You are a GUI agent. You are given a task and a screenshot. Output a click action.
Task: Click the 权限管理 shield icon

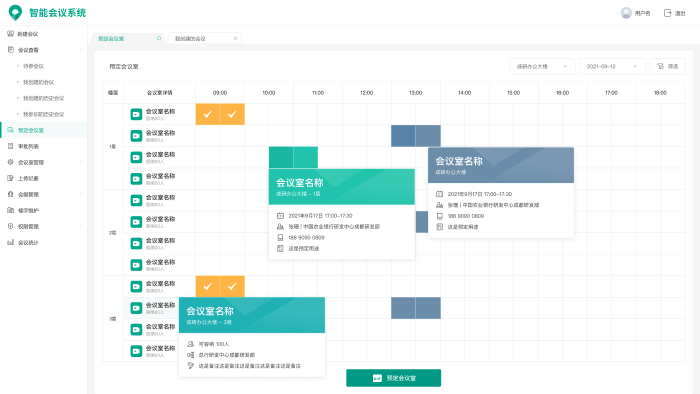[x=10, y=226]
